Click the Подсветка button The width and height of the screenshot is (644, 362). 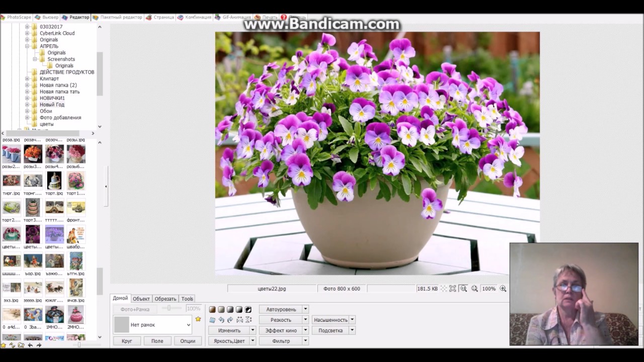[331, 330]
